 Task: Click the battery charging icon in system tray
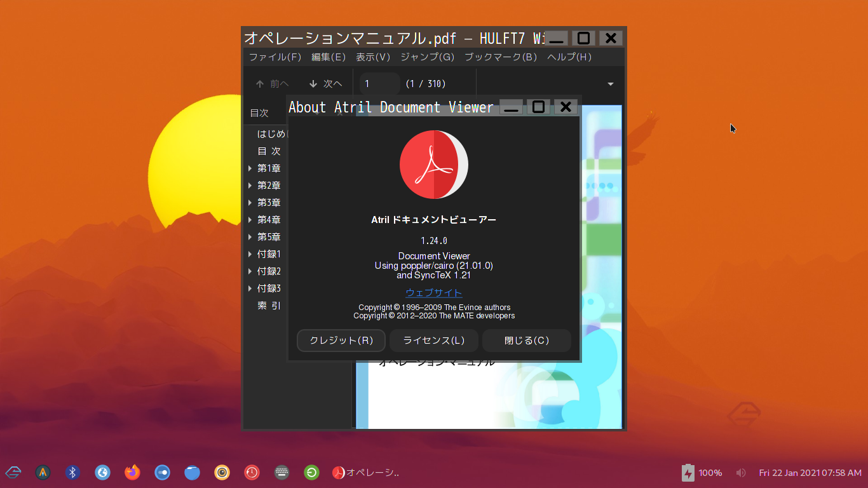[688, 473]
